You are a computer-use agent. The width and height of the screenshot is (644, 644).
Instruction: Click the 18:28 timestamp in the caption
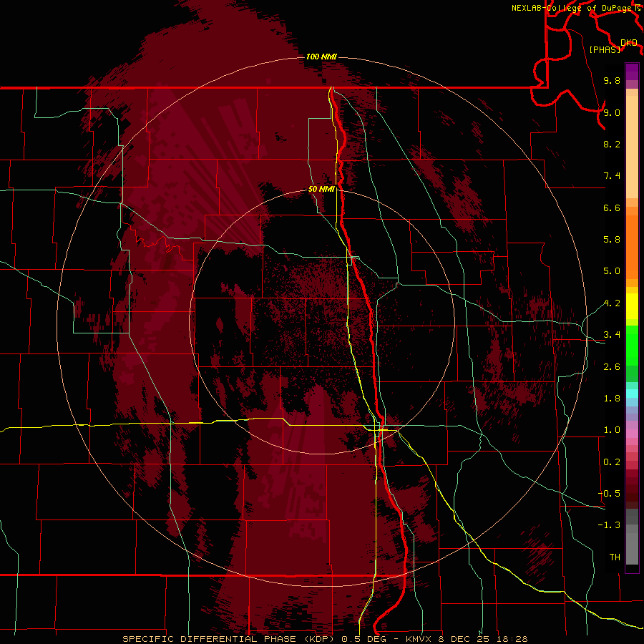[512, 639]
